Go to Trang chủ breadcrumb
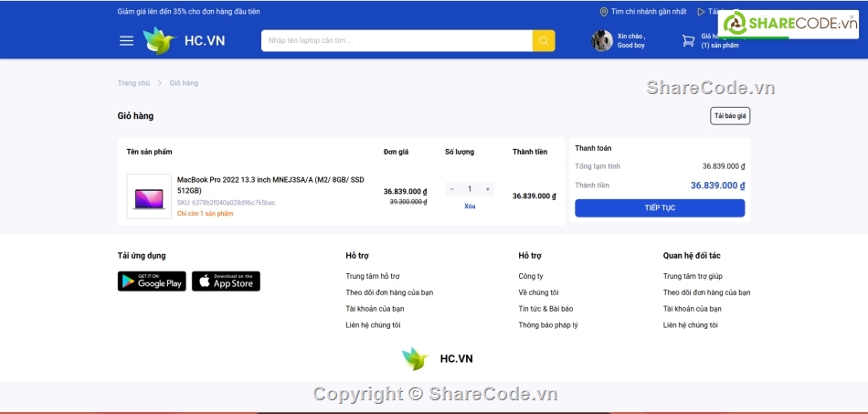This screenshot has height=414, width=868. 133,83
